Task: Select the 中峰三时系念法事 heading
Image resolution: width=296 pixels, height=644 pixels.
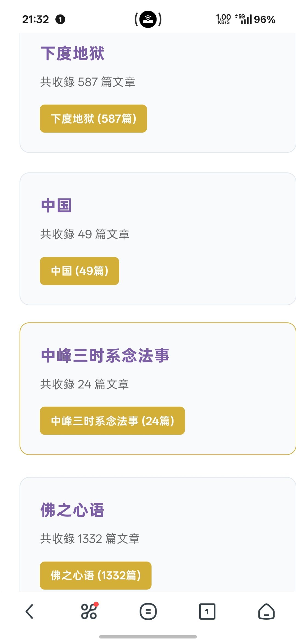Action: pos(105,356)
